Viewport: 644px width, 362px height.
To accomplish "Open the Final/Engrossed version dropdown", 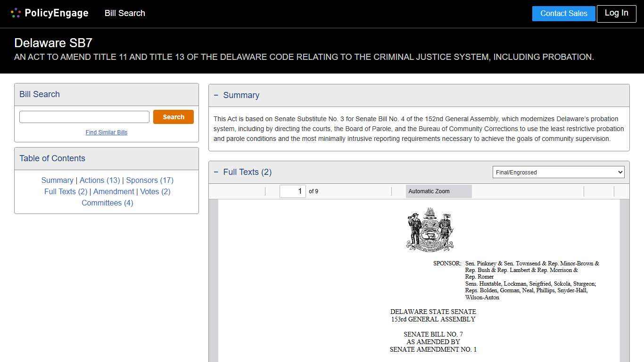I will pyautogui.click(x=558, y=172).
